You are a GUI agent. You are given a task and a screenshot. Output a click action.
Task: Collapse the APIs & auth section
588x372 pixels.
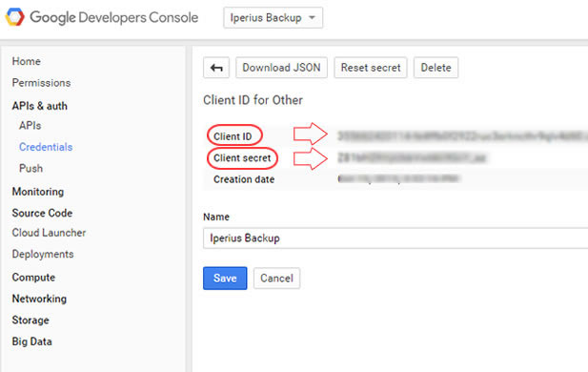coord(40,106)
